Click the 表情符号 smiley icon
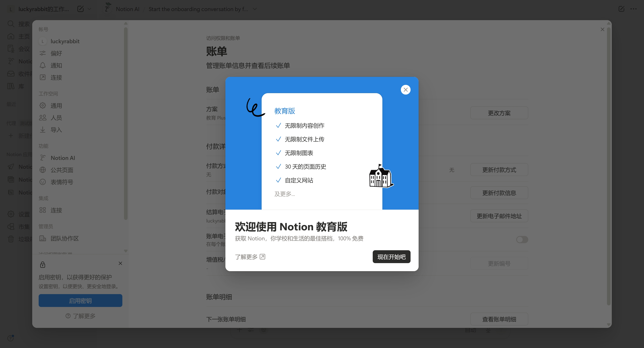This screenshot has width=644, height=348. pos(42,182)
